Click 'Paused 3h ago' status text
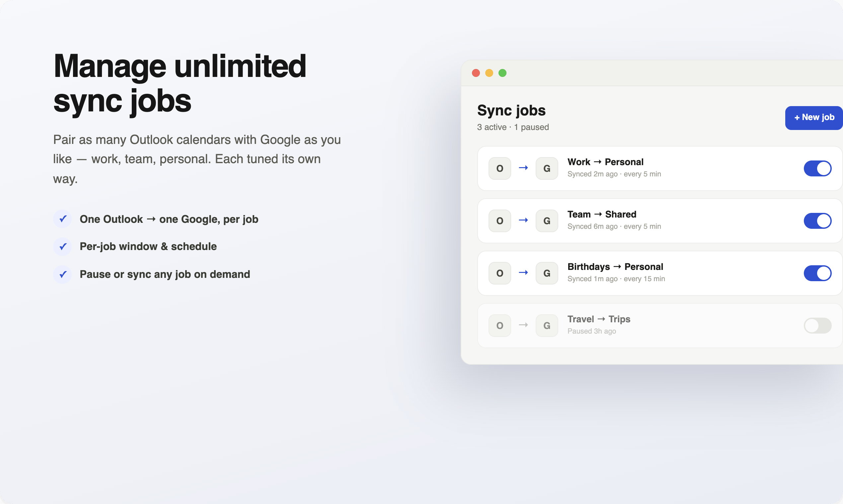The width and height of the screenshot is (843, 504). pos(591,331)
